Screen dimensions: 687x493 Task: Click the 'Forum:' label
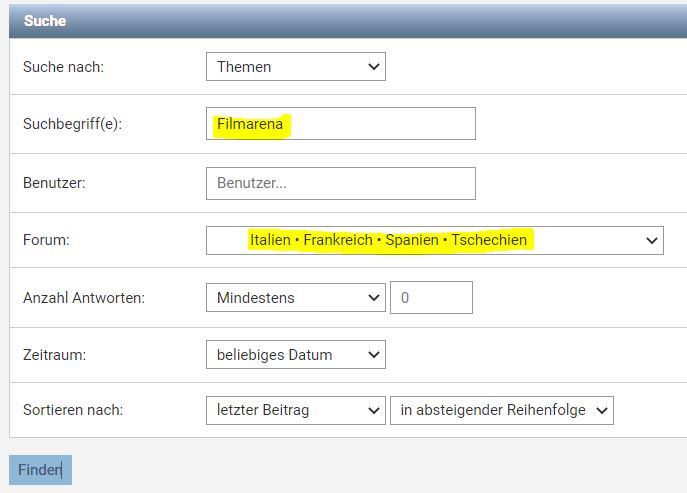click(x=46, y=241)
